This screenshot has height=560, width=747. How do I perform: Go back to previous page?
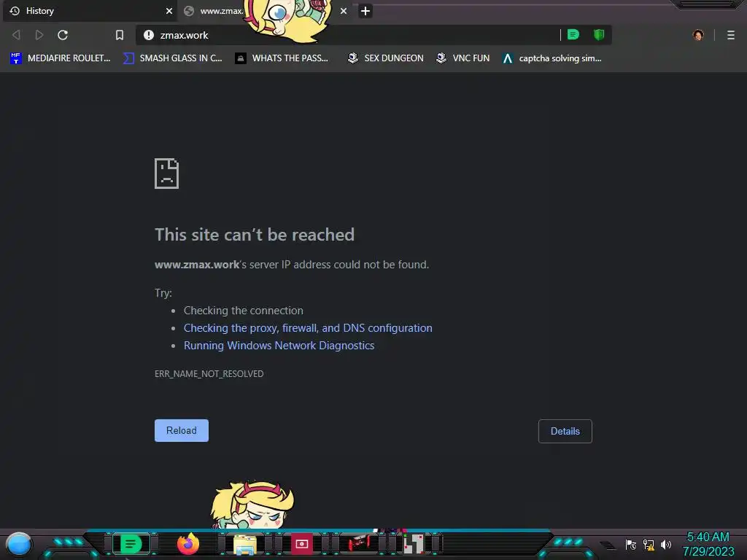16,35
